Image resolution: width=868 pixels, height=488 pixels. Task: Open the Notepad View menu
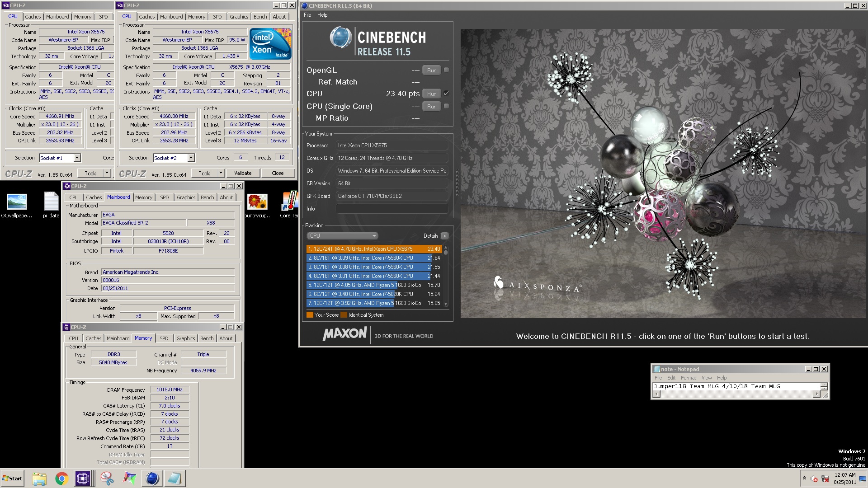click(707, 378)
